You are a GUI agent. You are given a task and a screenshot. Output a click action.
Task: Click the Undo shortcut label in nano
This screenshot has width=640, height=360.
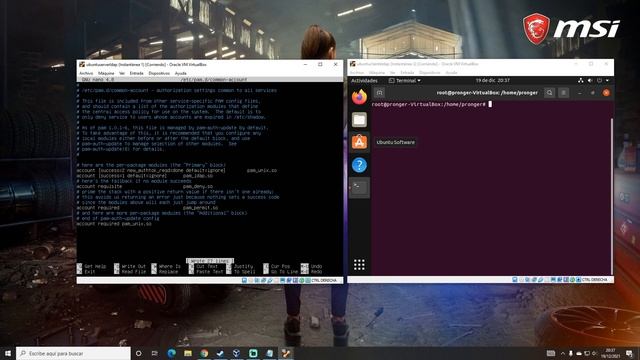pyautogui.click(x=316, y=266)
